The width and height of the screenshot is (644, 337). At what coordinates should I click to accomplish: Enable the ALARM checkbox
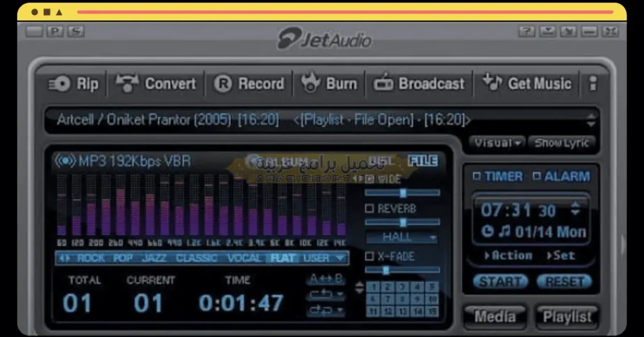(x=536, y=176)
